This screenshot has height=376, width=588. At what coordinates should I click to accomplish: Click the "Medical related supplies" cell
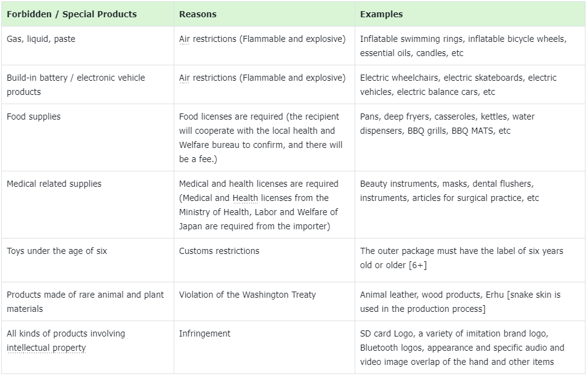pos(54,184)
